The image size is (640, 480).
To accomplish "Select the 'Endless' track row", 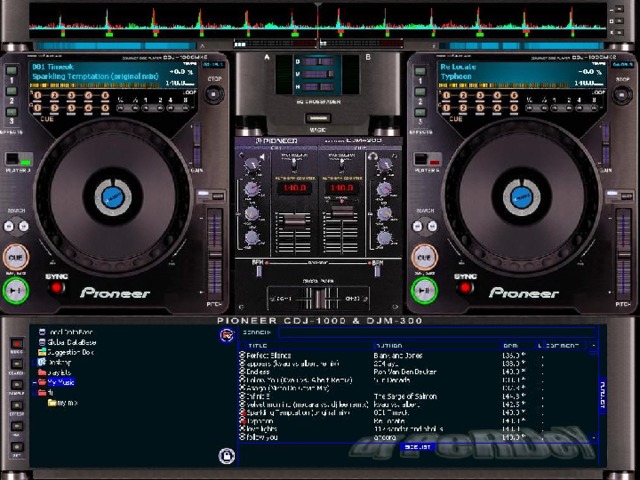I will click(414, 372).
